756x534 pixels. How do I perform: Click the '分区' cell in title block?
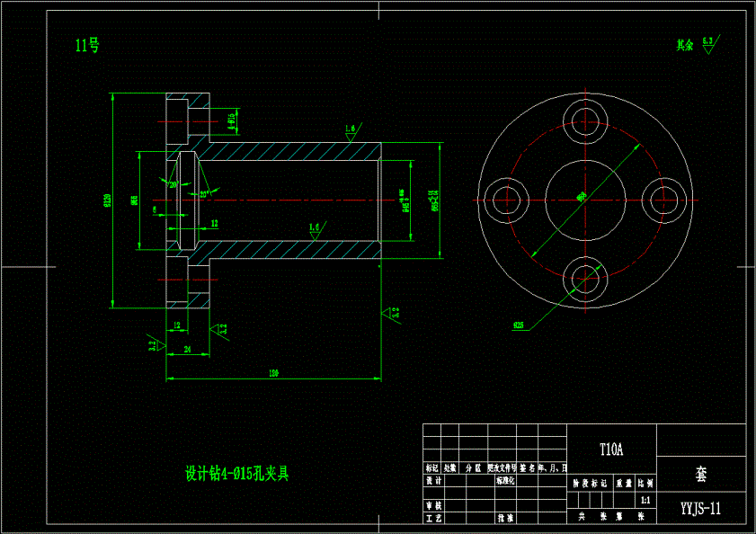pos(473,467)
